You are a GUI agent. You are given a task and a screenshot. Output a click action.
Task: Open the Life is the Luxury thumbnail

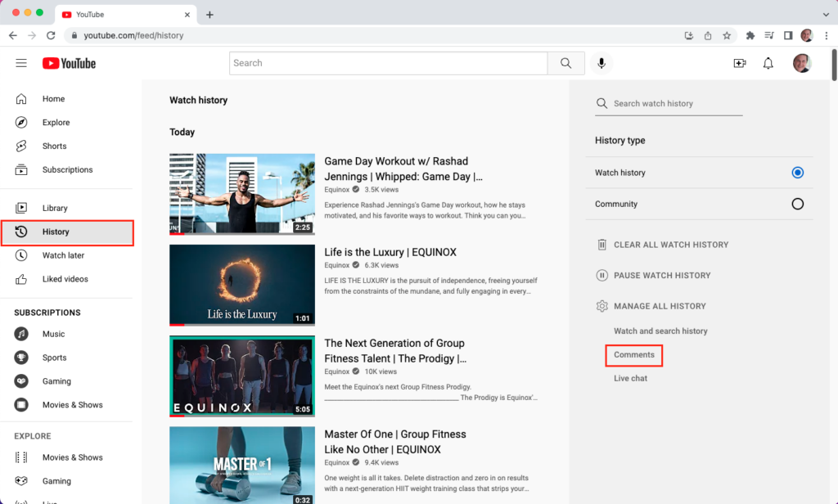tap(241, 285)
